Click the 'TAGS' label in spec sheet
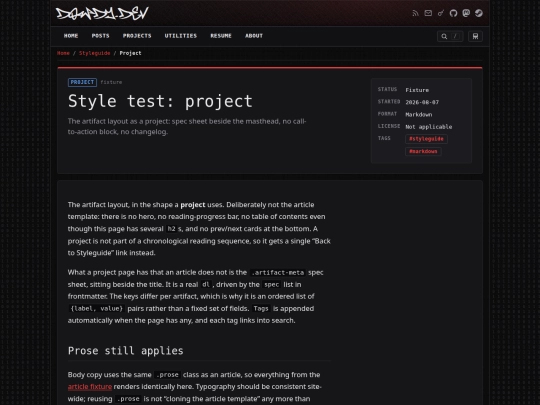This screenshot has width=540, height=405. [384, 138]
